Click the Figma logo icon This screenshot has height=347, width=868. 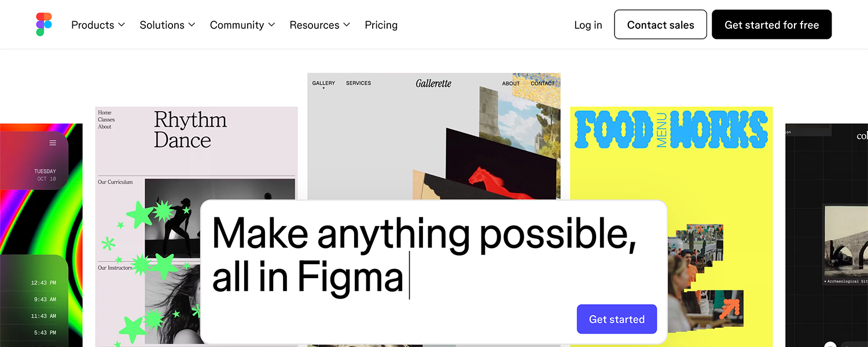(x=44, y=25)
